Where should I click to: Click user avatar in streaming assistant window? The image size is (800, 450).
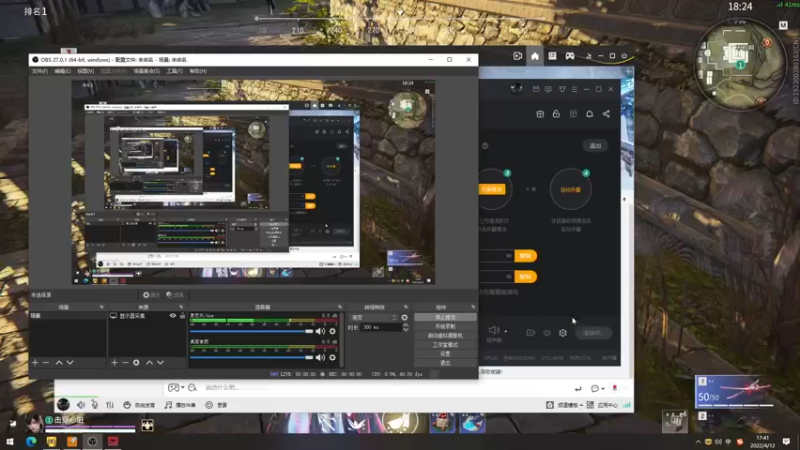coord(516,89)
